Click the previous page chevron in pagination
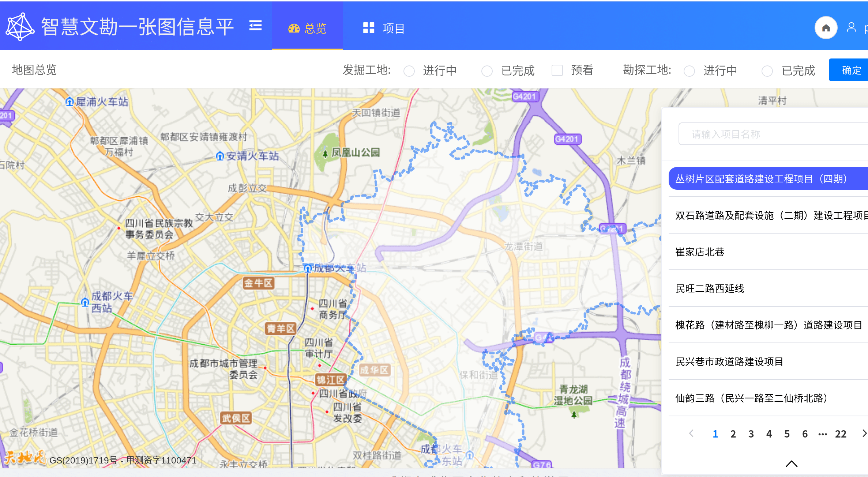Viewport: 868px width, 477px height. tap(691, 434)
